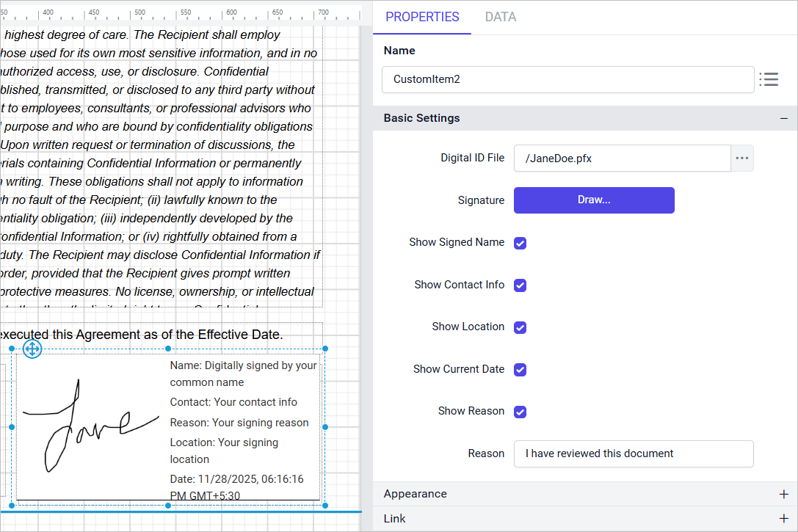Click inside the Name field showing CustomItem2
The width and height of the screenshot is (798, 532).
(x=567, y=79)
